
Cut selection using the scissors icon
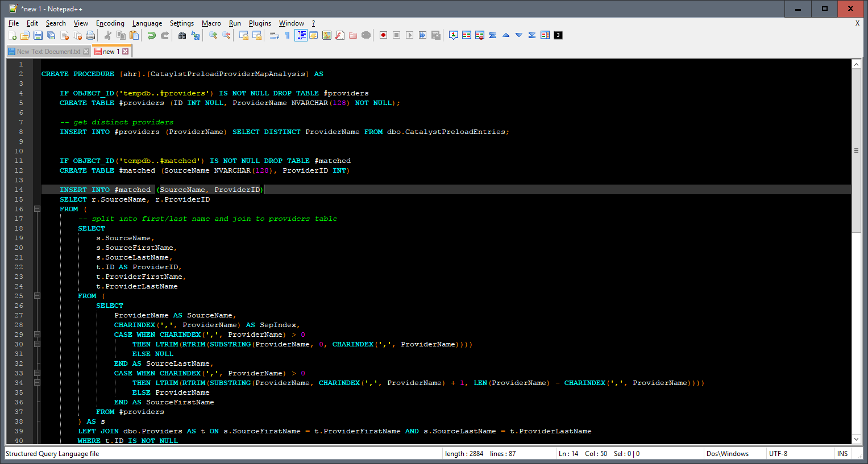click(x=107, y=35)
